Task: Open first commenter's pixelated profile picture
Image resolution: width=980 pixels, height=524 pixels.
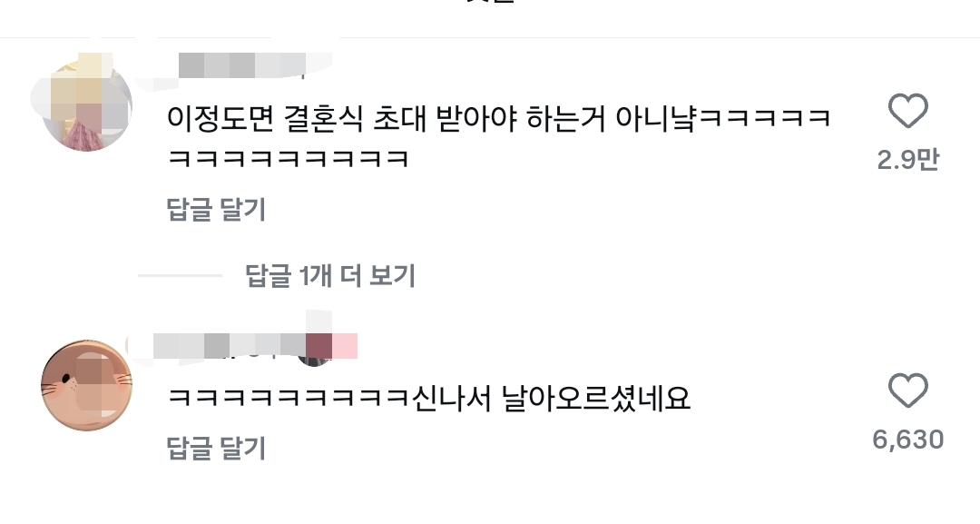Action: [x=87, y=106]
